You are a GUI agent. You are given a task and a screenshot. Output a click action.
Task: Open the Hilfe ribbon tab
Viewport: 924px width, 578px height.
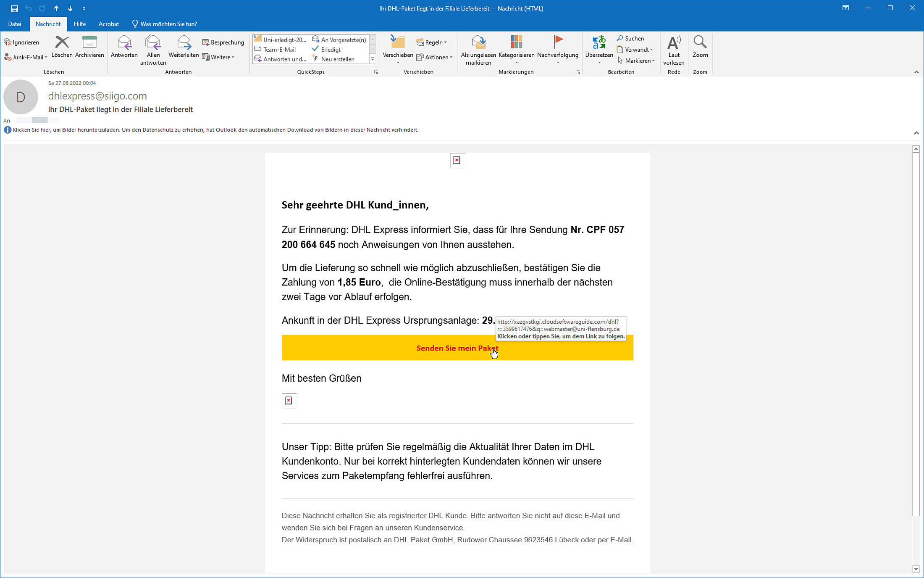coord(79,24)
